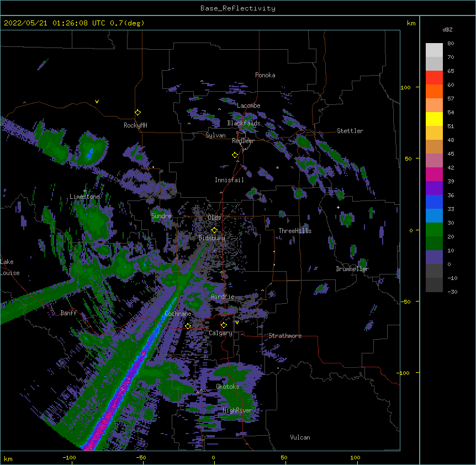This screenshot has height=465, width=476.
Task: Select the yellow diamond marker above Calgary
Action: tap(224, 325)
